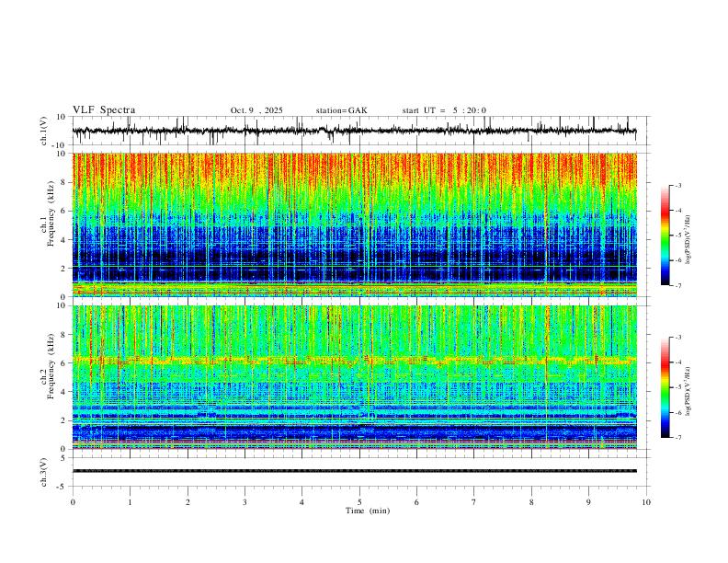The height and width of the screenshot is (563, 728).
Task: Click the "Time (min)" axis label
Action: pos(368,511)
